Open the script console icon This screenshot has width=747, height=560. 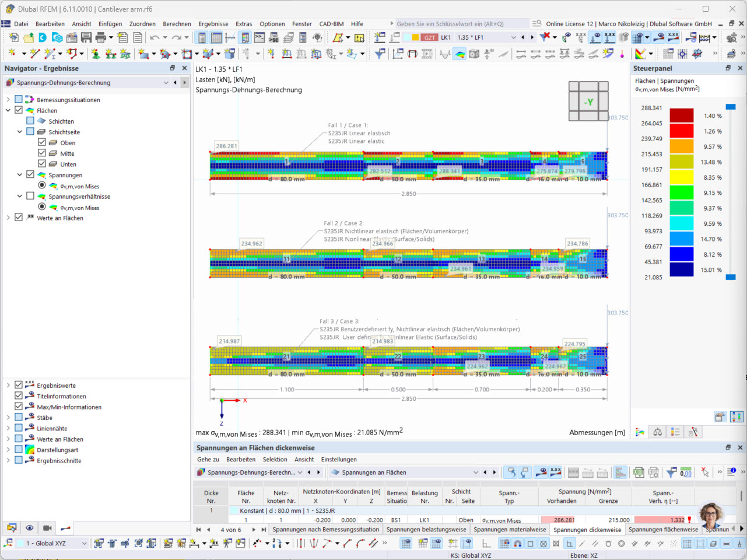[259, 37]
